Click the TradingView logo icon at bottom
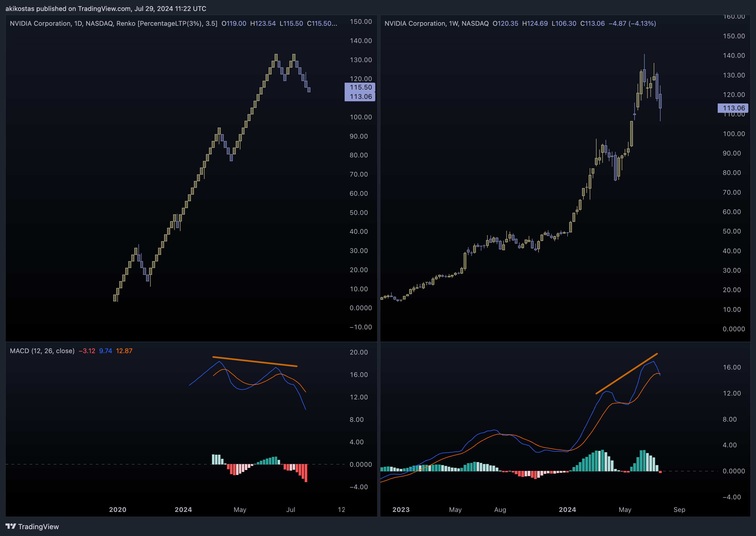Image resolution: width=756 pixels, height=536 pixels. (11, 526)
